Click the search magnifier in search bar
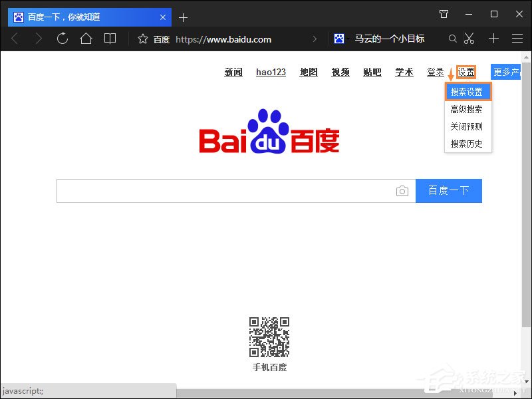532x399 pixels. point(453,39)
